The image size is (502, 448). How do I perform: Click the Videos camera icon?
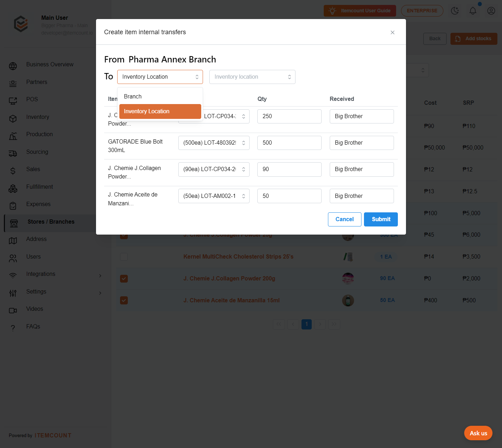pos(13,310)
